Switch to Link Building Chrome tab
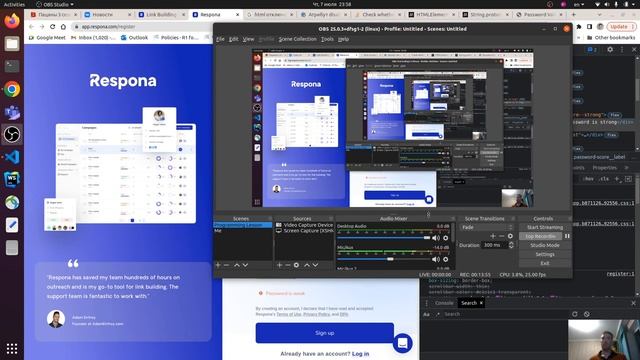Image resolution: width=640 pixels, height=360 pixels. click(161, 14)
